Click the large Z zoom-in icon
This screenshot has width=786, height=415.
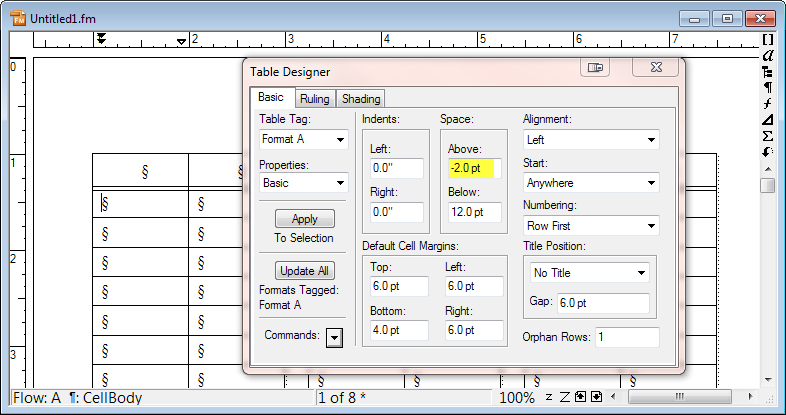pyautogui.click(x=564, y=397)
